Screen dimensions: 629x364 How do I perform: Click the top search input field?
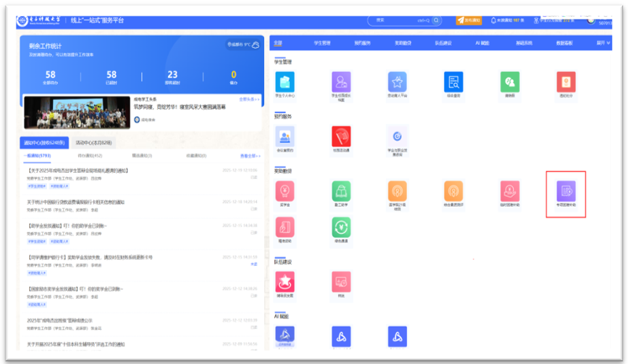(398, 20)
